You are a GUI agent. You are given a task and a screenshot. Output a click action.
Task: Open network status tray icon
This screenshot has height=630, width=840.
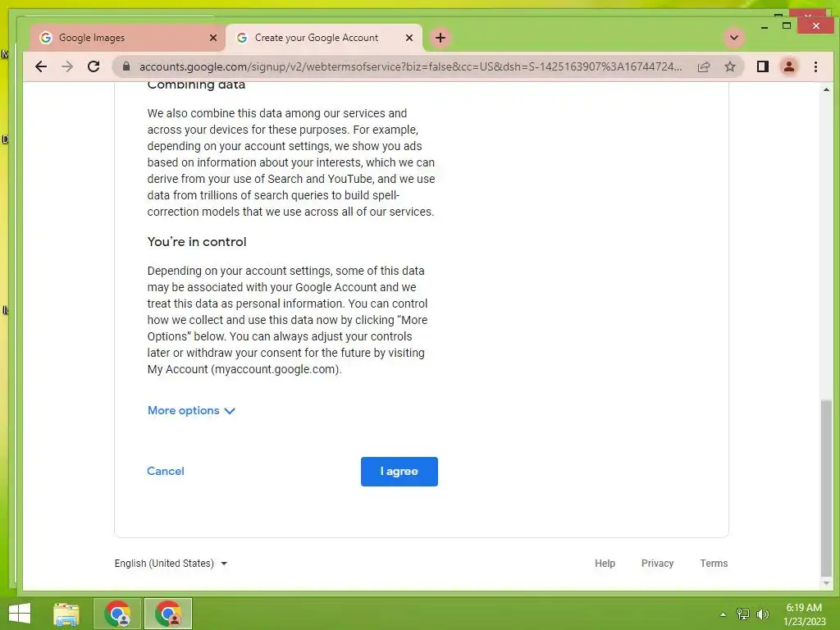tap(742, 614)
